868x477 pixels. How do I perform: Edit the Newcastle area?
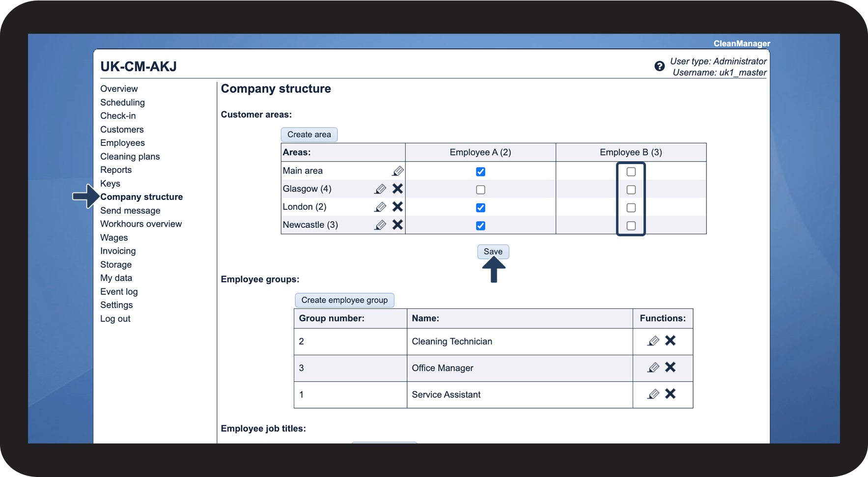(x=380, y=225)
